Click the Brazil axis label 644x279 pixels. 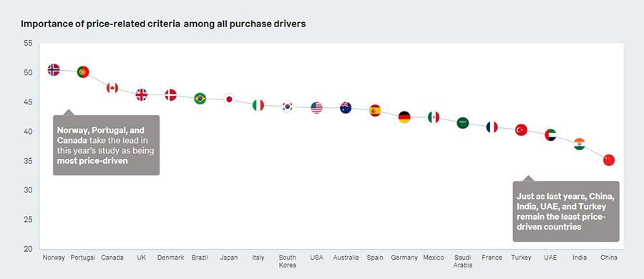pyautogui.click(x=200, y=258)
